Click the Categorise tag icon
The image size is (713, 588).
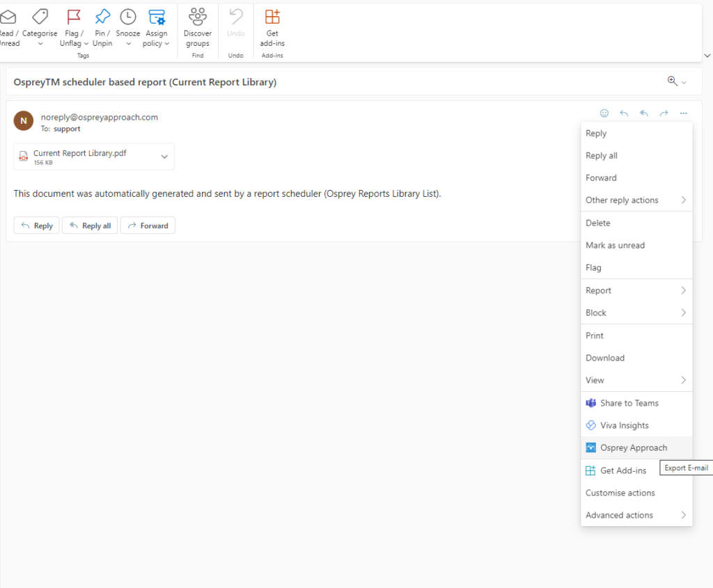[x=40, y=17]
